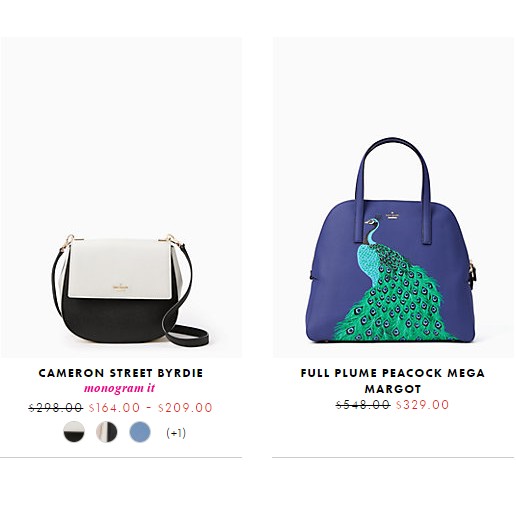Screen dimensions: 516x516
Task: Click the $329.00 sale price
Action: pos(422,405)
